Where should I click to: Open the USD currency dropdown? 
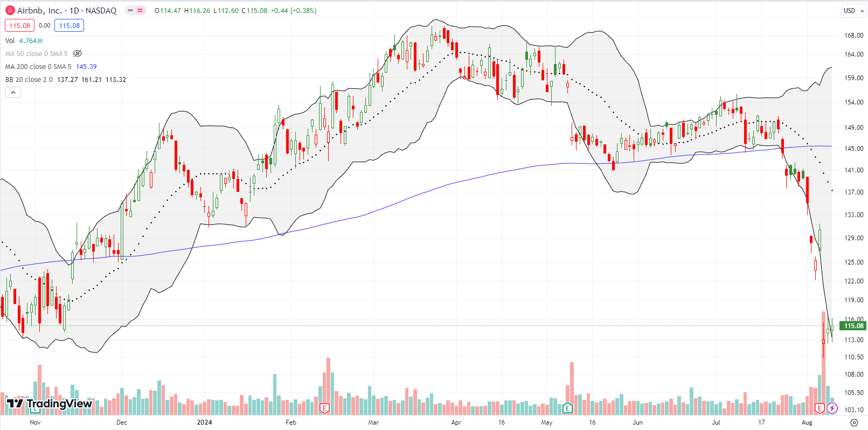pos(853,10)
